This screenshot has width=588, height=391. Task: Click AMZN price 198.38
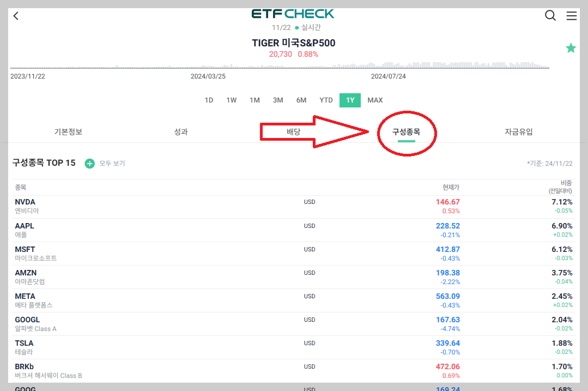(x=448, y=273)
